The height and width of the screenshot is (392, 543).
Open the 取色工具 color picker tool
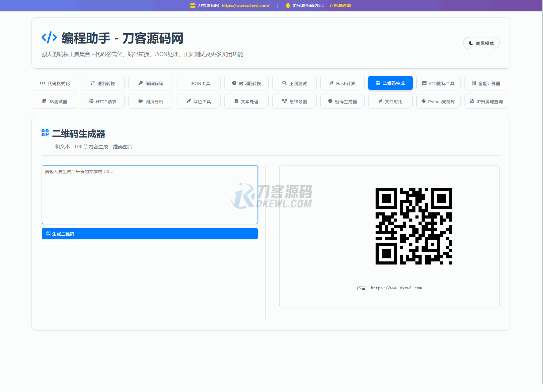(199, 101)
